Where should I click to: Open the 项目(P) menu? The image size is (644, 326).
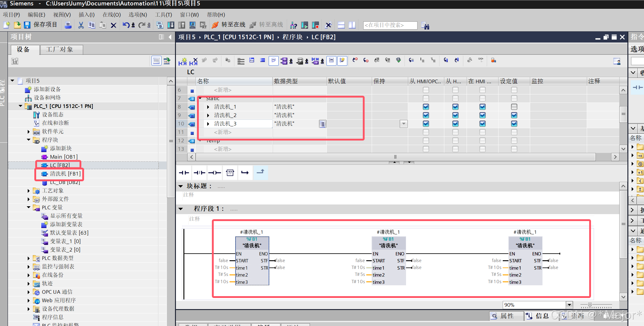[11, 14]
